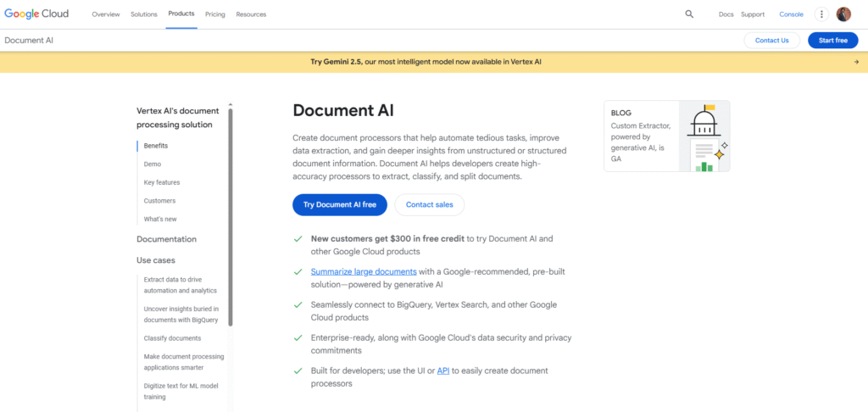Image resolution: width=868 pixels, height=412 pixels.
Task: Click the sidebar scroll up arrow
Action: pos(231,104)
